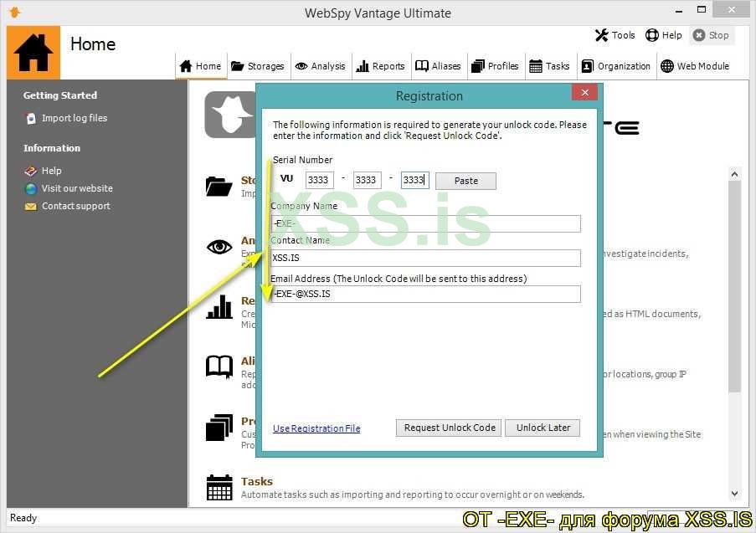
Task: Switch to the Tasks tab
Action: 550,66
